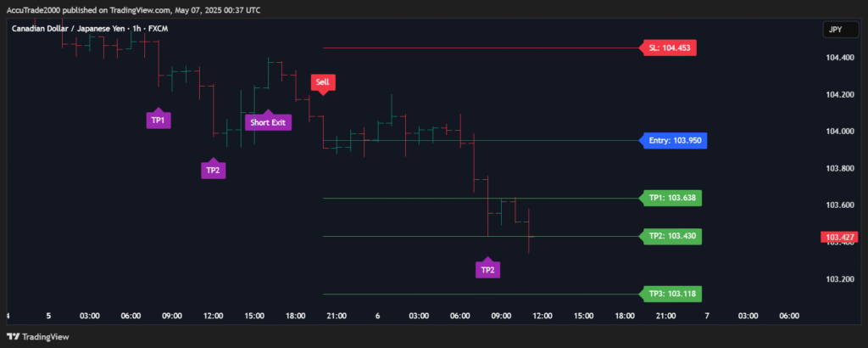The image size is (868, 348).
Task: Click the AccuTrade2000 publisher name
Action: tap(34, 9)
